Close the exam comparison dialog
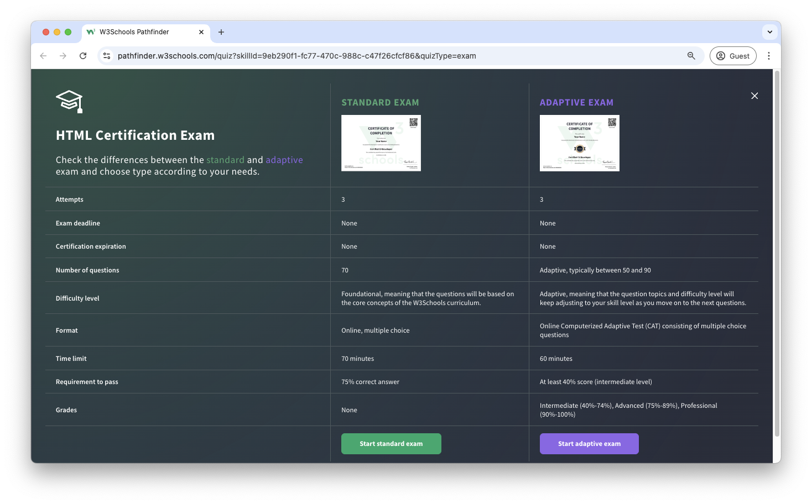This screenshot has width=812, height=504. click(754, 96)
